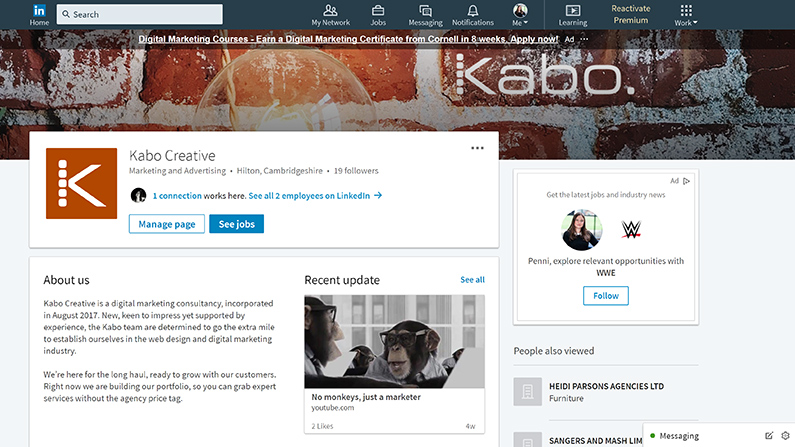Open Kabo Creative page options ellipsis
Screen dimensions: 795x447
477,148
